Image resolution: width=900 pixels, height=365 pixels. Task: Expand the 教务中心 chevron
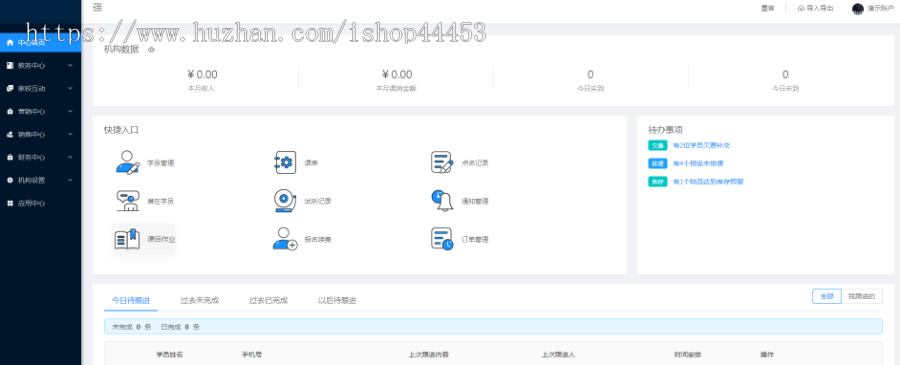point(70,65)
